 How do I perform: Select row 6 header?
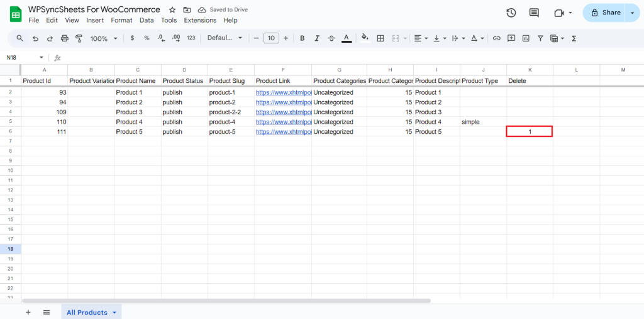point(10,132)
